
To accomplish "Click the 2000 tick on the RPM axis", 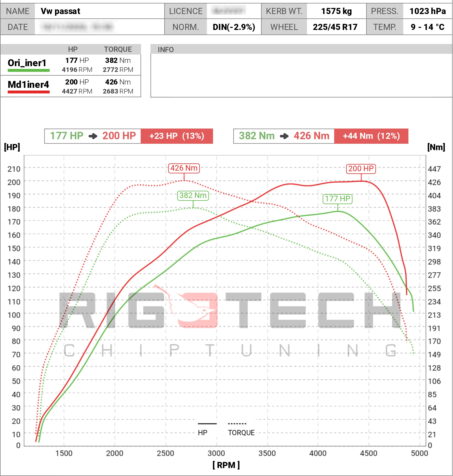I will (115, 453).
